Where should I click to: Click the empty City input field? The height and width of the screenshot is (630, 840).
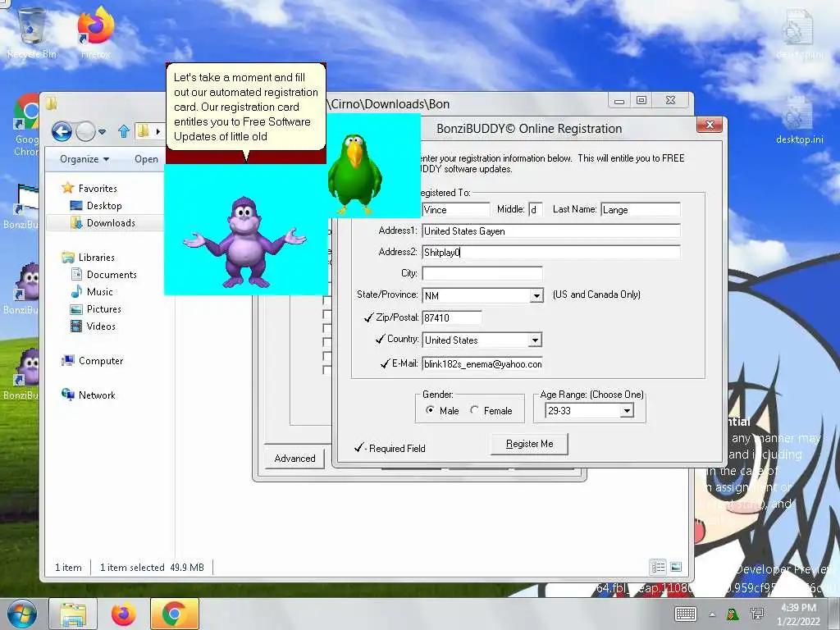[x=482, y=274]
